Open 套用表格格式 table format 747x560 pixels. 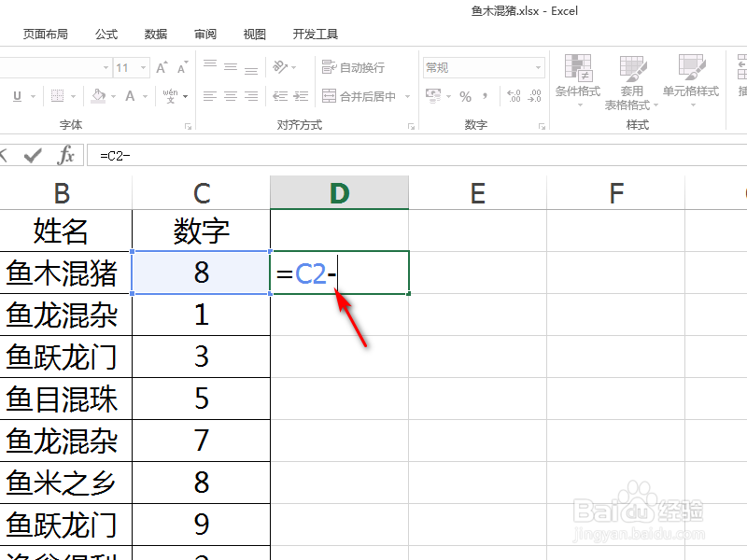(632, 82)
